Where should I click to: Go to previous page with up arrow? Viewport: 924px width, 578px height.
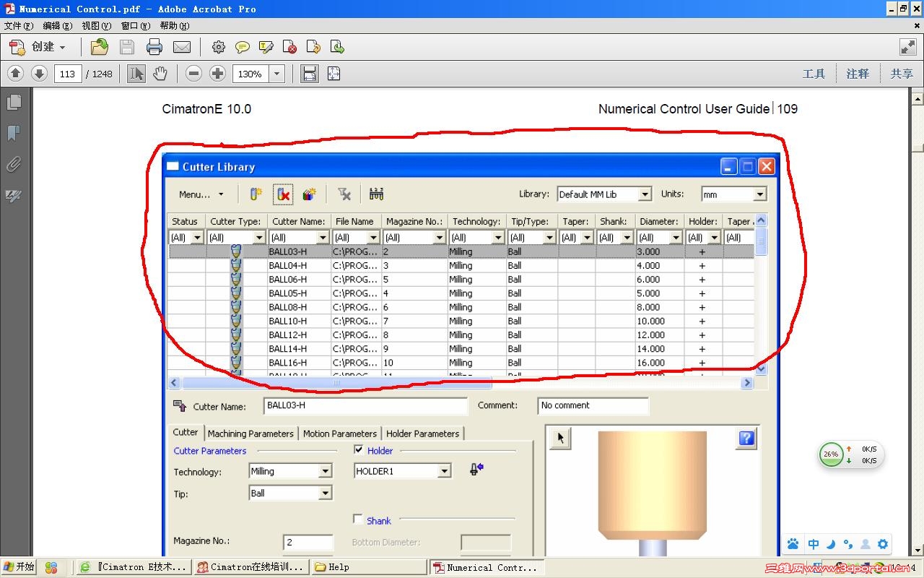coord(16,74)
